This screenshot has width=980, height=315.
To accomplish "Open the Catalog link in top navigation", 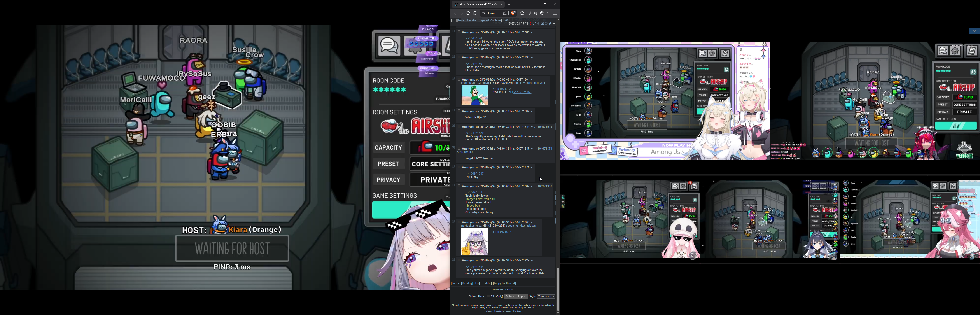I will tap(472, 20).
